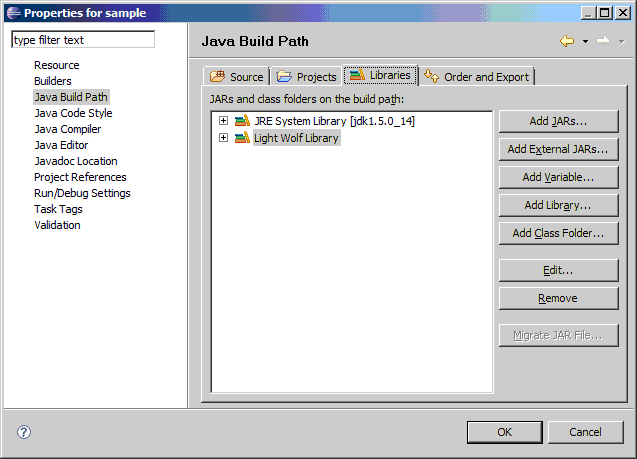Click the forward navigation arrow icon
Image resolution: width=637 pixels, height=459 pixels.
tap(602, 41)
